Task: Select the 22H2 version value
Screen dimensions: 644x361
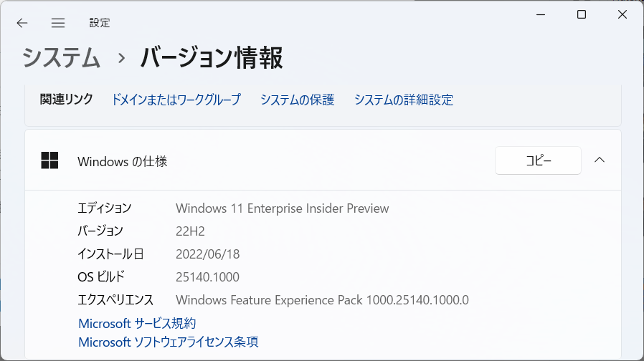Action: coord(190,231)
